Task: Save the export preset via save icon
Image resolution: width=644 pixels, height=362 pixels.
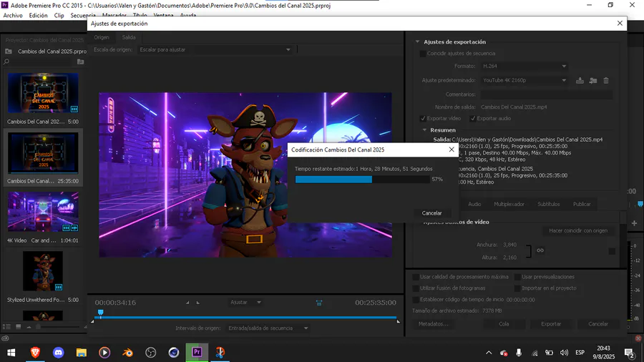Action: [x=580, y=80]
